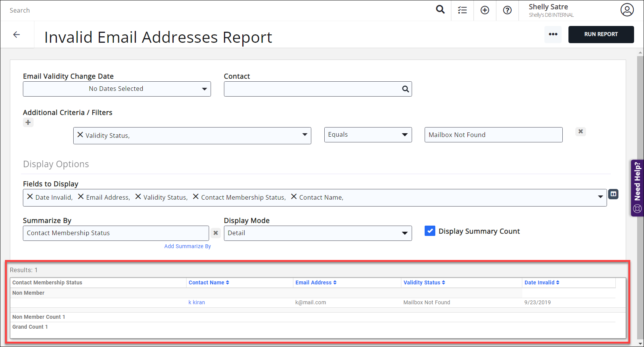Open help using the question mark icon

[x=507, y=10]
